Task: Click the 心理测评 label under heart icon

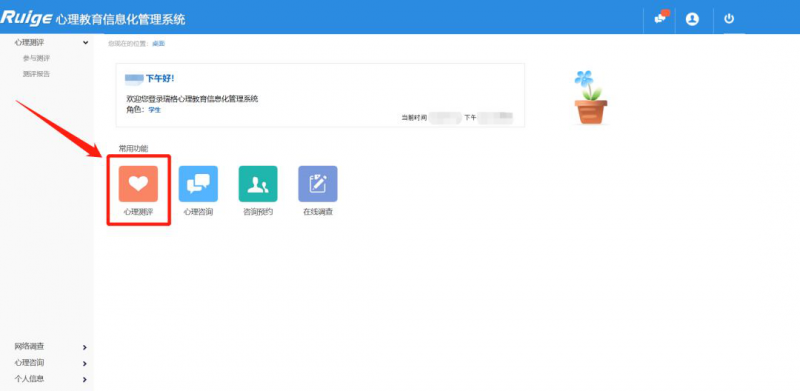Action: tap(138, 212)
